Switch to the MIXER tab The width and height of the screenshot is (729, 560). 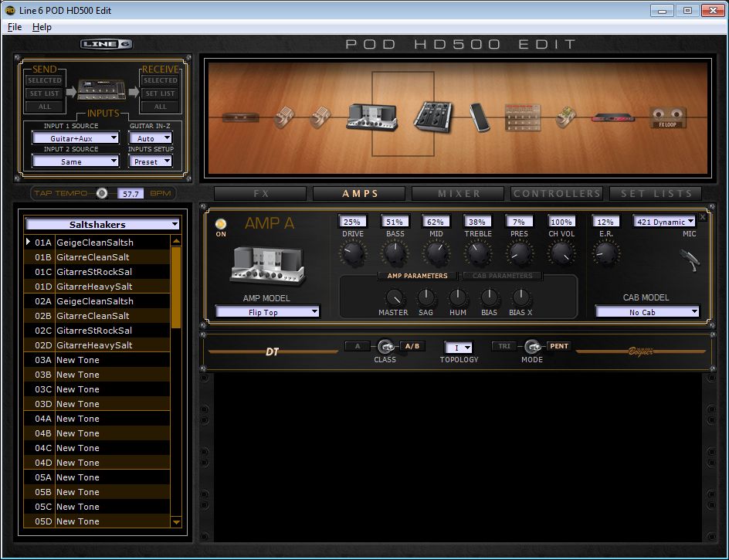point(458,193)
